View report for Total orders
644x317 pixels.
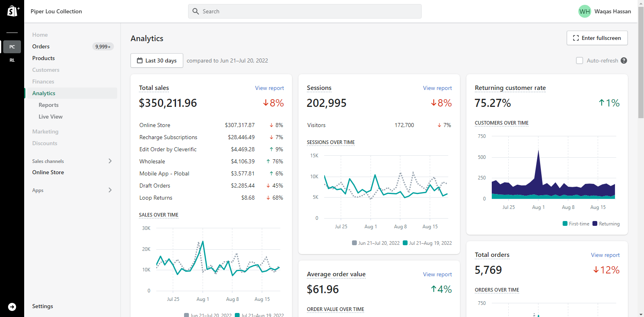[x=605, y=255]
